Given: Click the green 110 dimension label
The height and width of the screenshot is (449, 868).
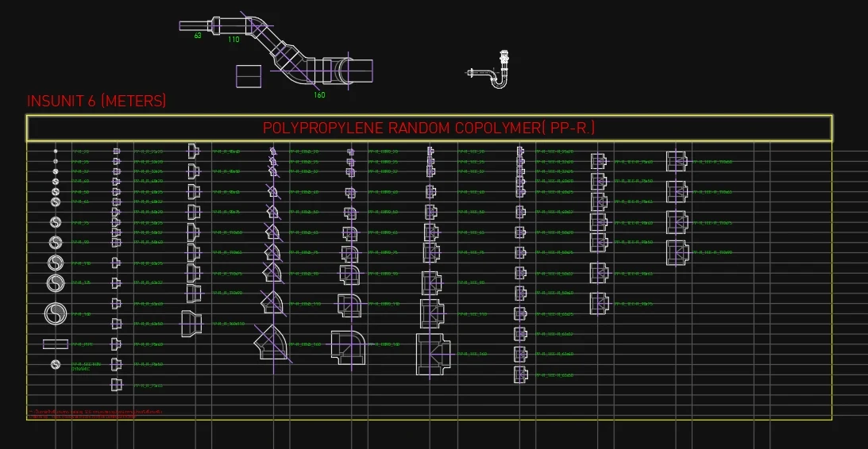Looking at the screenshot, I should 233,40.
